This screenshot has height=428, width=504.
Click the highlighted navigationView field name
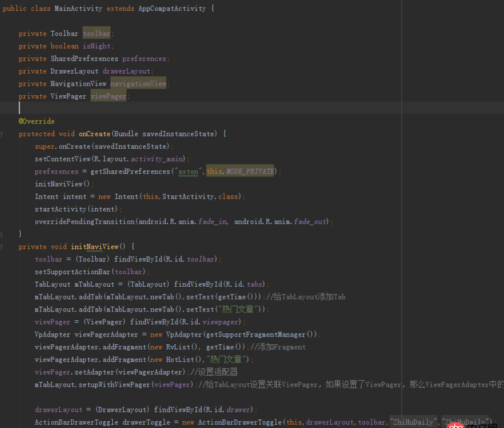pos(138,84)
